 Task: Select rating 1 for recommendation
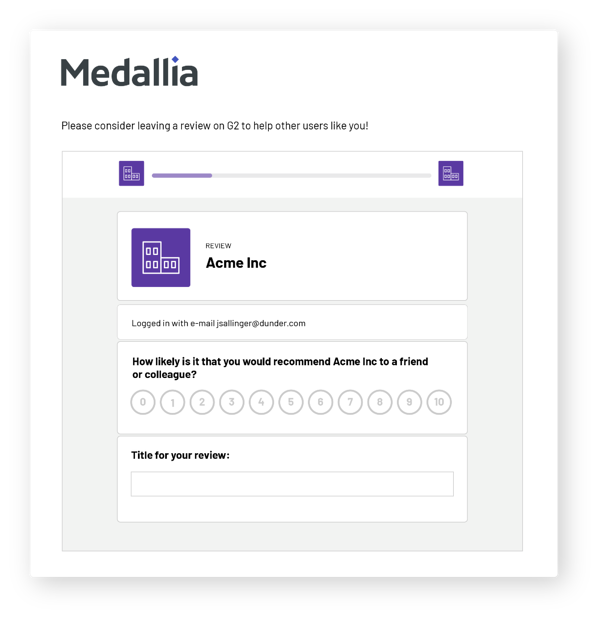[x=172, y=402]
